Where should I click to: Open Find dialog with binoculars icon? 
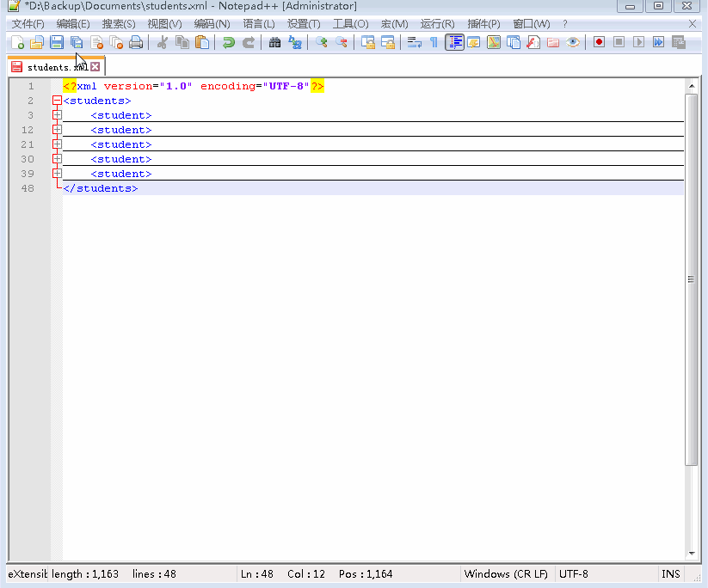pyautogui.click(x=274, y=42)
